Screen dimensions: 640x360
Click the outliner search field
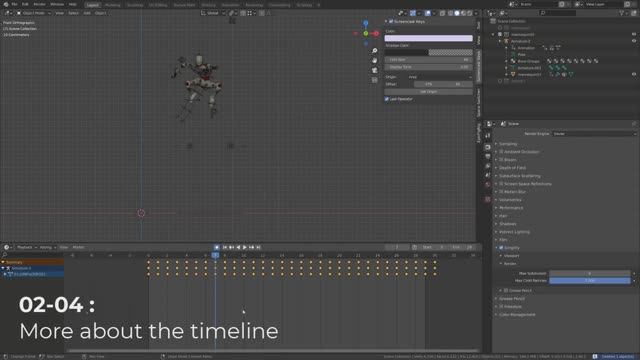[558, 13]
